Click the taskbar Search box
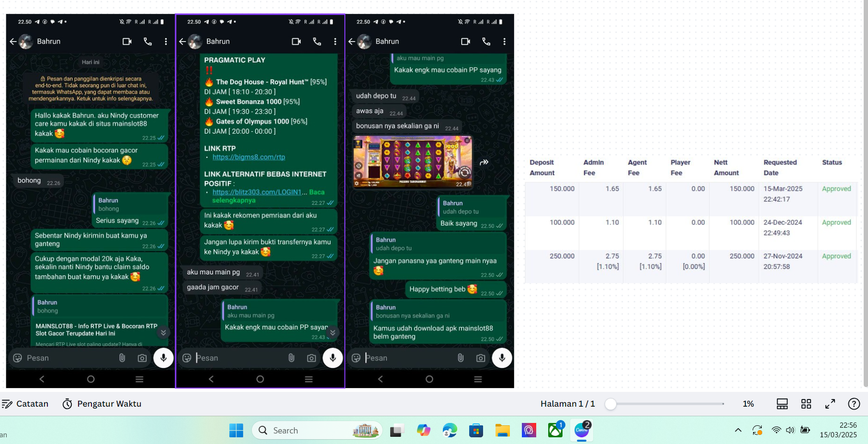868x444 pixels. point(317,431)
